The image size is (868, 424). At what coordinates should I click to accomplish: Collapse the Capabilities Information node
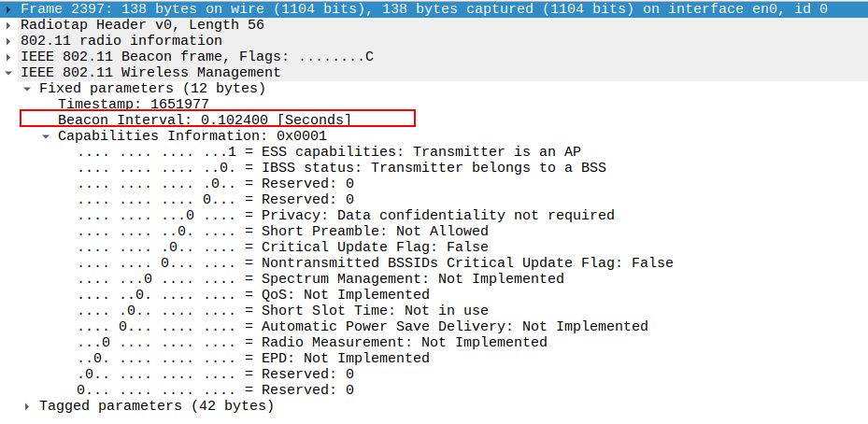[46, 135]
